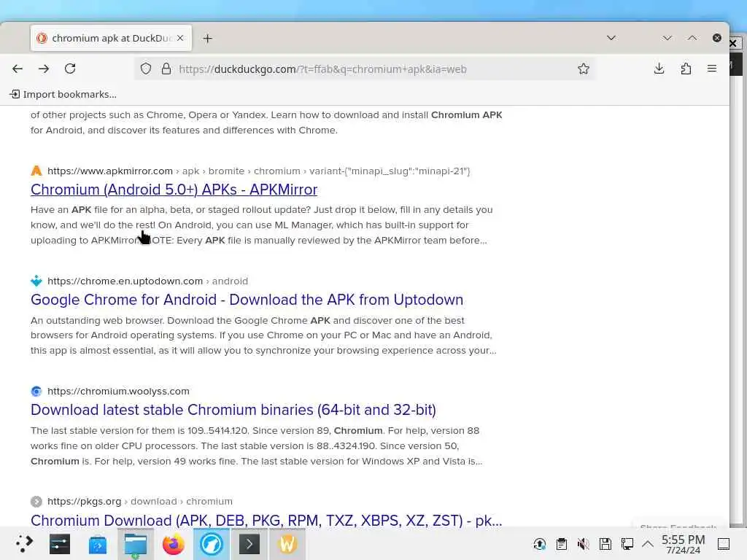The width and height of the screenshot is (747, 560).
Task: Click the address bar URL field
Action: (365, 69)
